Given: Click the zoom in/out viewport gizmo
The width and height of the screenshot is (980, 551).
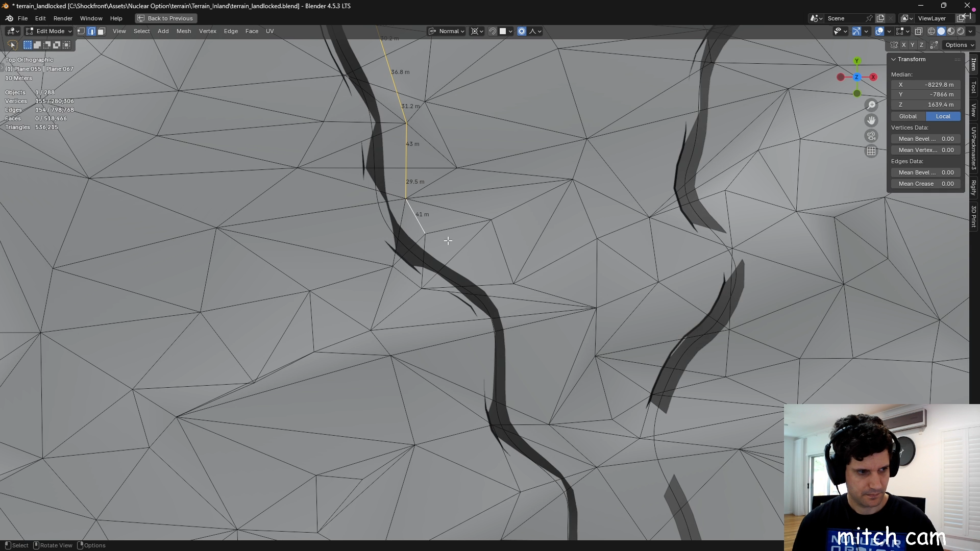Looking at the screenshot, I should (871, 105).
